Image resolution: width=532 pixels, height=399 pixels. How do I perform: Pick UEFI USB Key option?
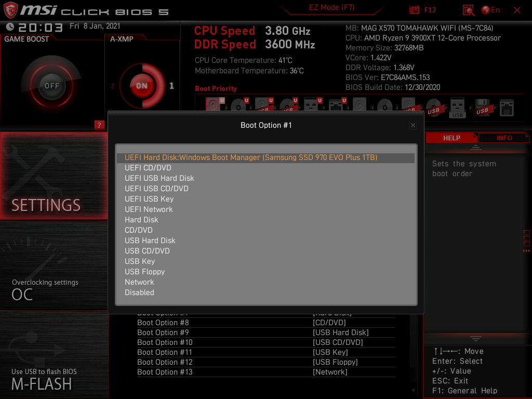pos(265,199)
